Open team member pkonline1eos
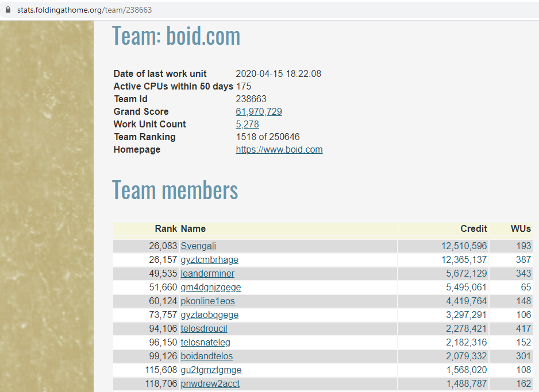539x392 pixels. coord(207,301)
